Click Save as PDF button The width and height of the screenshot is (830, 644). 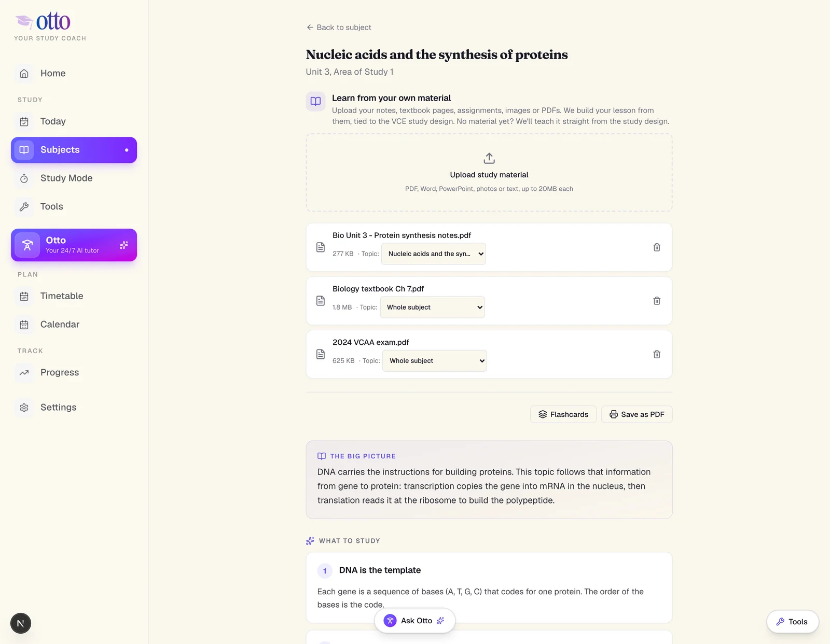[x=637, y=414]
